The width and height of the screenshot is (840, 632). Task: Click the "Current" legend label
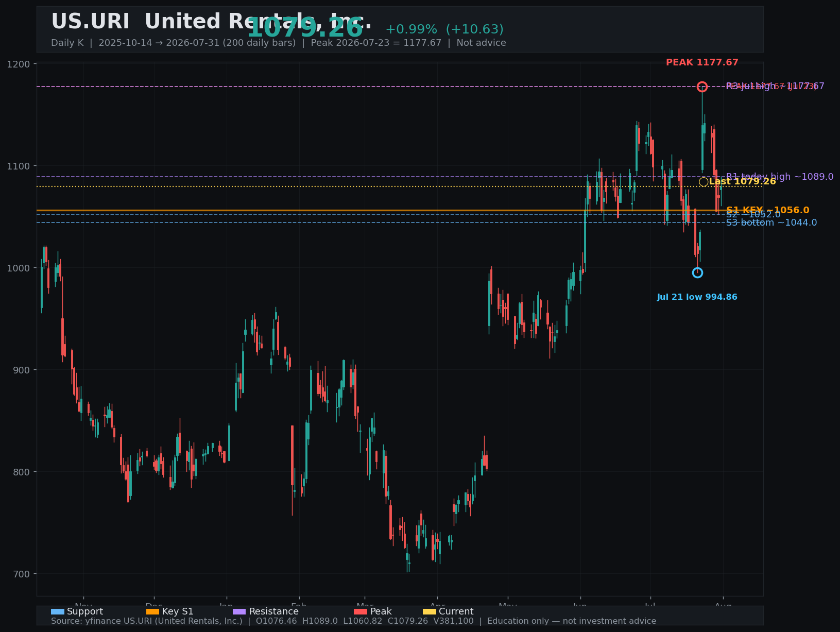[456, 611]
